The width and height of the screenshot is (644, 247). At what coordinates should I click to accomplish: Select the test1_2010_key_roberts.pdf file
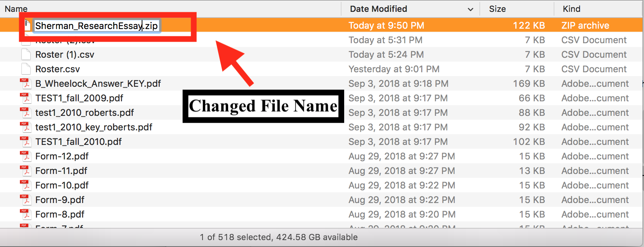click(94, 127)
